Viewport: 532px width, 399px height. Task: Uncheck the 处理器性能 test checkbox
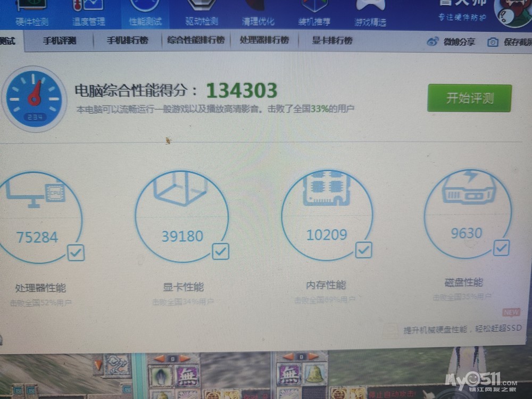coord(76,253)
